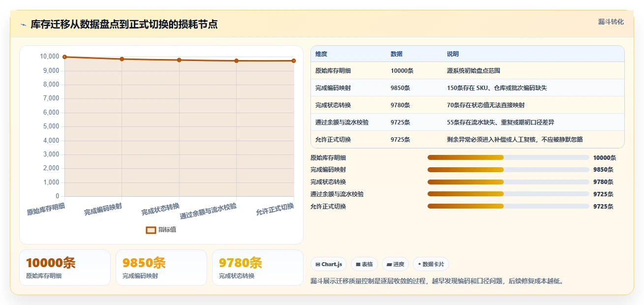Click the table's 9725条 value for 允许正式切换
This screenshot has width=644, height=305.
coord(400,140)
